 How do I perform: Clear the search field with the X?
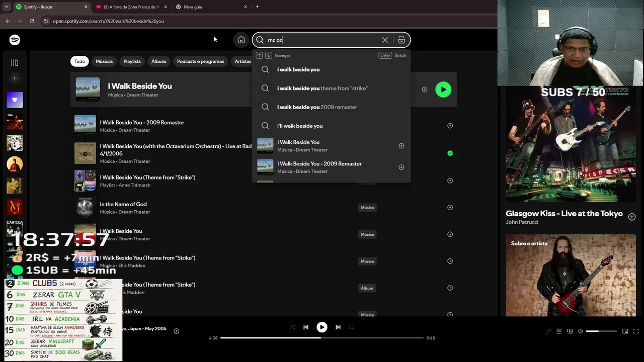(x=385, y=40)
